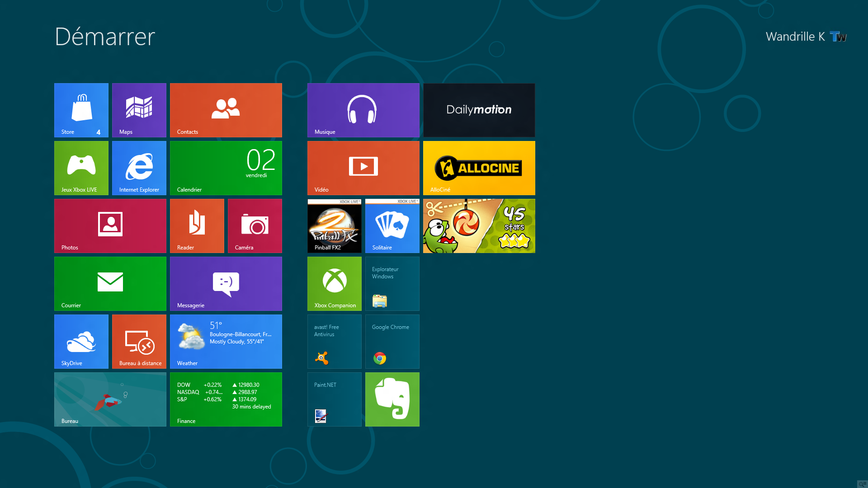
Task: Launch the Messagerie tile
Action: pos(226,284)
